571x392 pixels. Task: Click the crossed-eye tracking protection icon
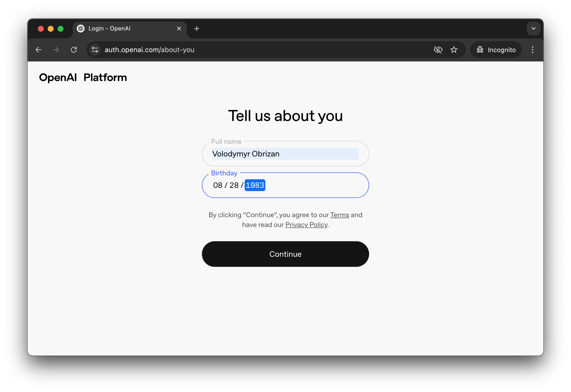point(438,50)
